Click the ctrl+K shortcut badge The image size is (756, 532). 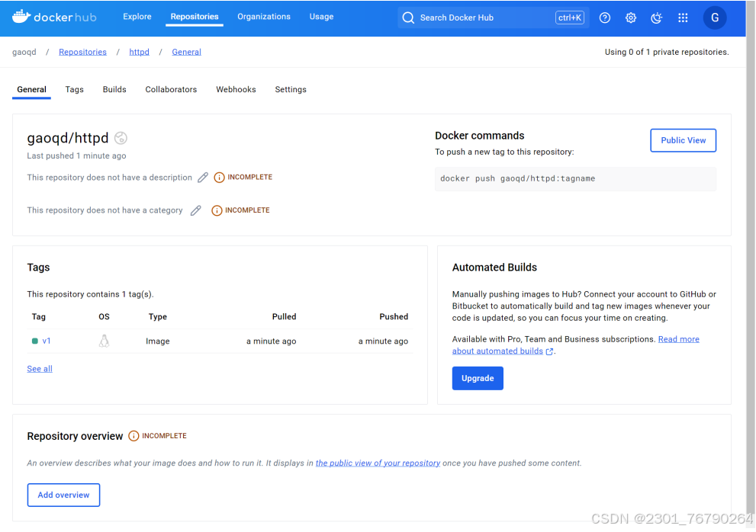click(x=570, y=18)
